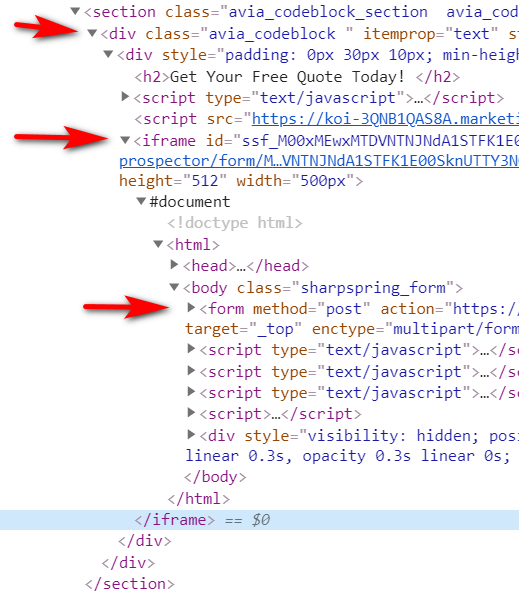Select the closing body tag row

click(215, 477)
